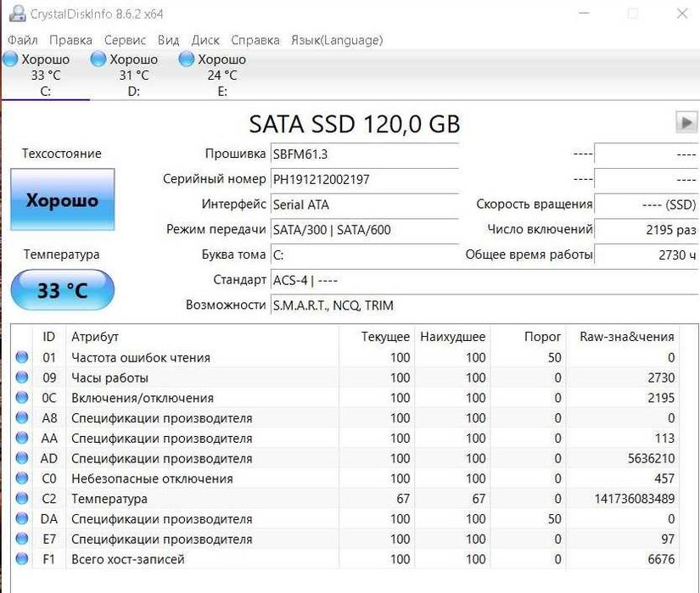Click the next disk arrow button

tap(686, 122)
